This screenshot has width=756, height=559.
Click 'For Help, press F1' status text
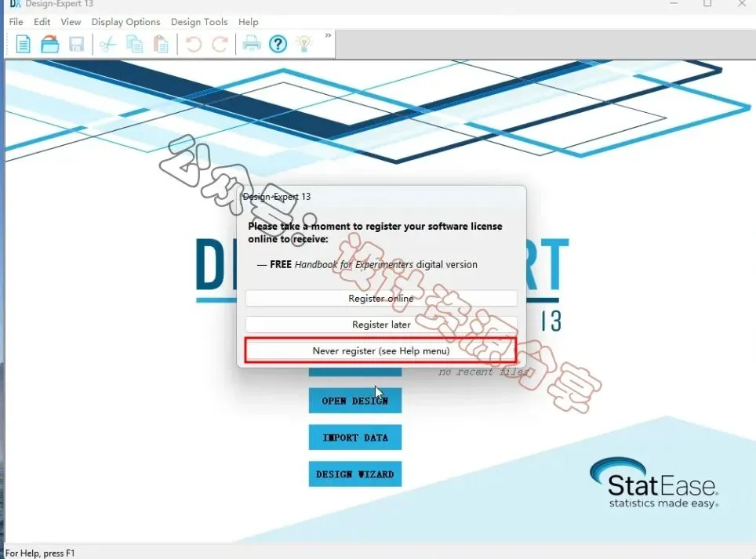coord(40,554)
